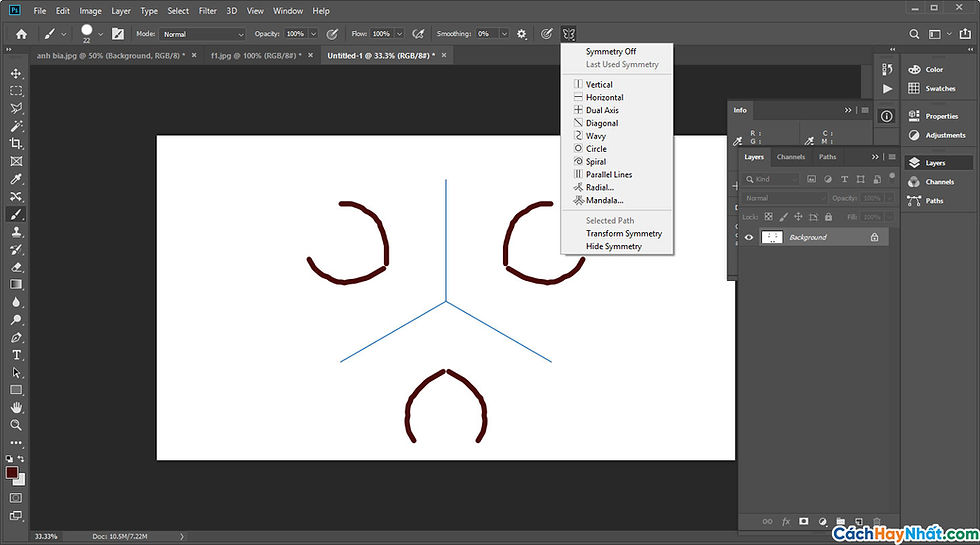Click the Opacity 100% input field

click(x=296, y=34)
